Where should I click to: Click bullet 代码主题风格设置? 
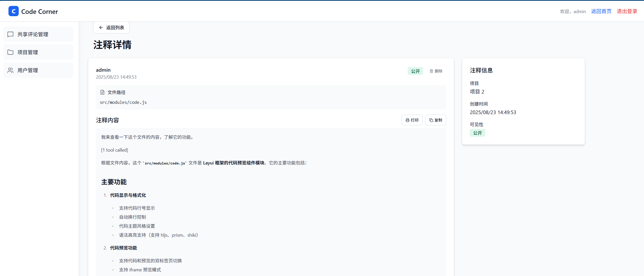pyautogui.click(x=137, y=226)
